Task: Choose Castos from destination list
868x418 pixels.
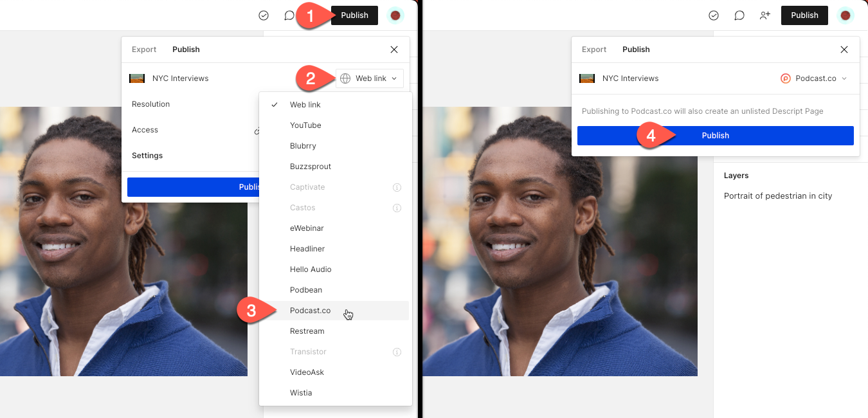Action: [x=335, y=208]
